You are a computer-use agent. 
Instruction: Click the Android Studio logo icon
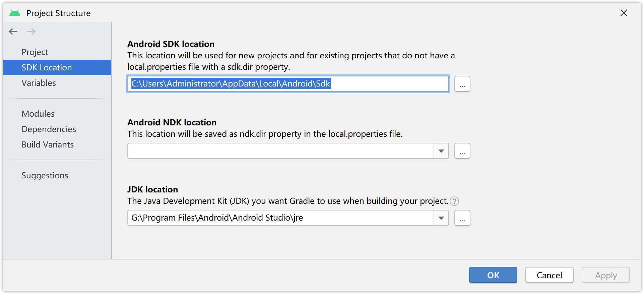coord(15,13)
